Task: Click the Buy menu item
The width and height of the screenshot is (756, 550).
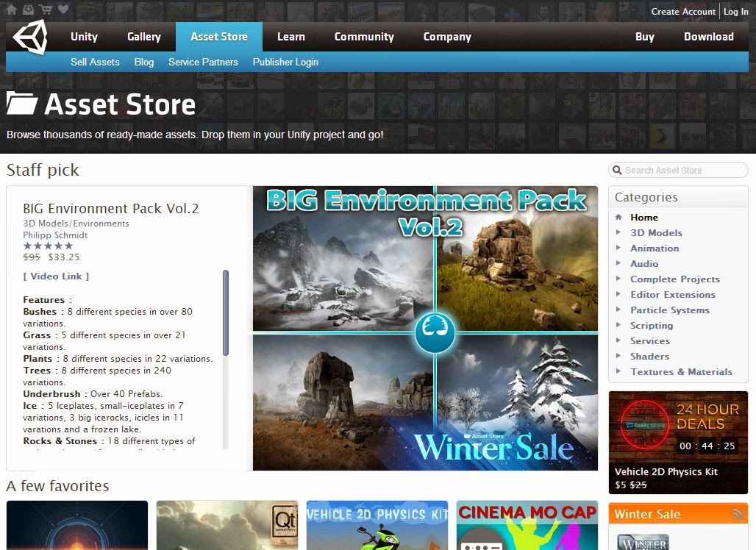Action: click(x=645, y=37)
